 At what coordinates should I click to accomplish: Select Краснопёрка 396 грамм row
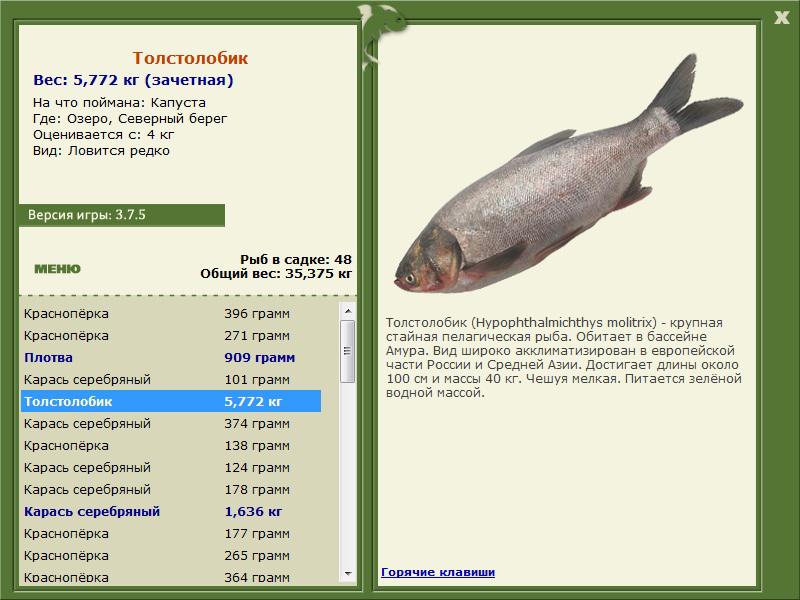[x=171, y=314]
